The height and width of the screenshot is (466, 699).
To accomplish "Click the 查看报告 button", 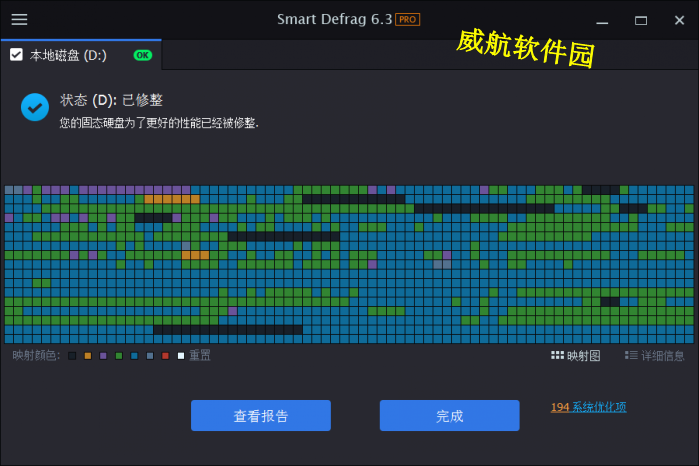I will pos(261,415).
